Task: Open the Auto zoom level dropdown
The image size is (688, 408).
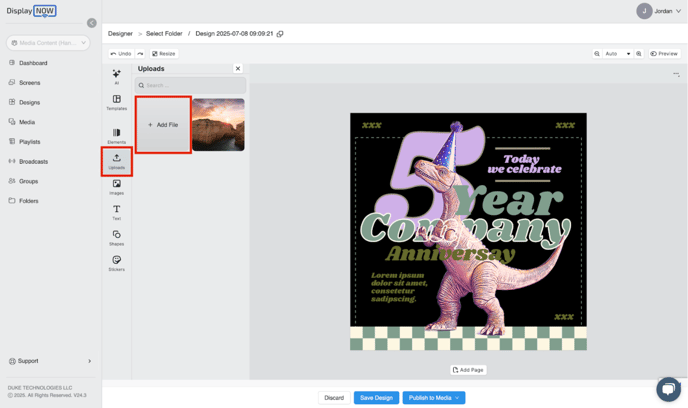Action: point(618,54)
